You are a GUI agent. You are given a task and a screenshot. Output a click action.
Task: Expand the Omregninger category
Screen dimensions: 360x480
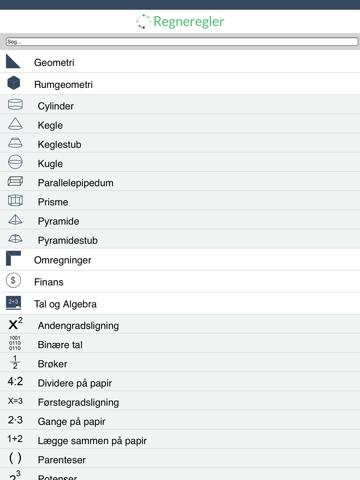click(180, 259)
